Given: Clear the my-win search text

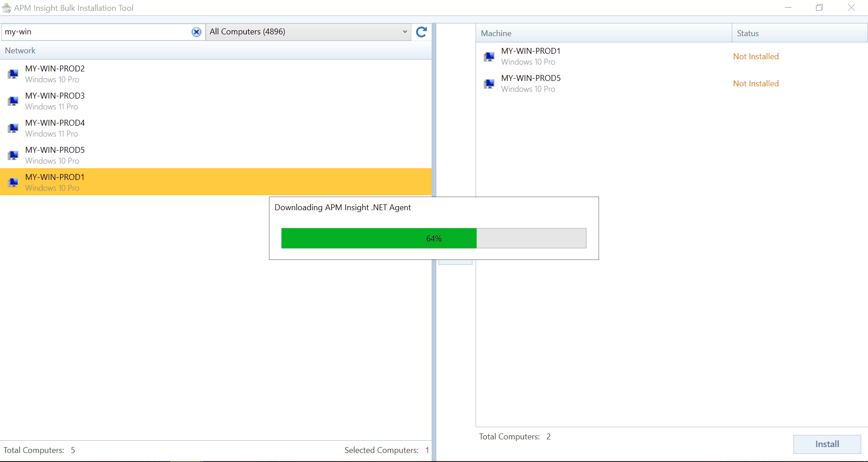Looking at the screenshot, I should coord(196,32).
